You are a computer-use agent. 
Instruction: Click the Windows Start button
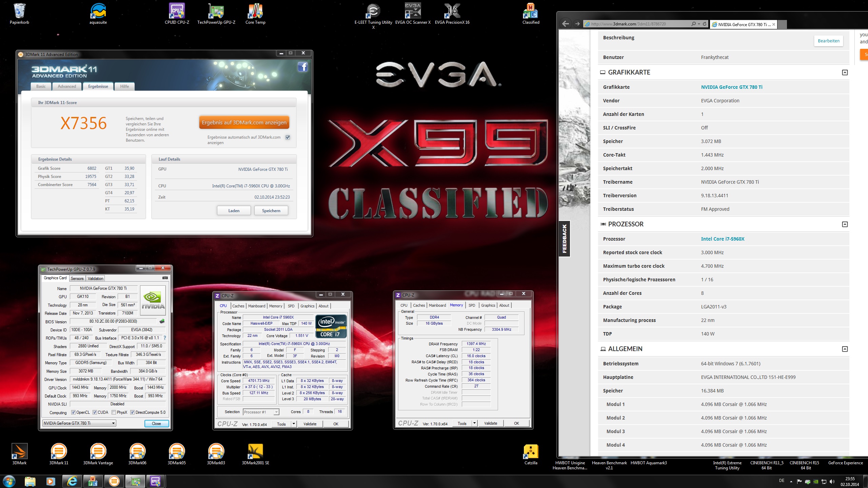[9, 481]
